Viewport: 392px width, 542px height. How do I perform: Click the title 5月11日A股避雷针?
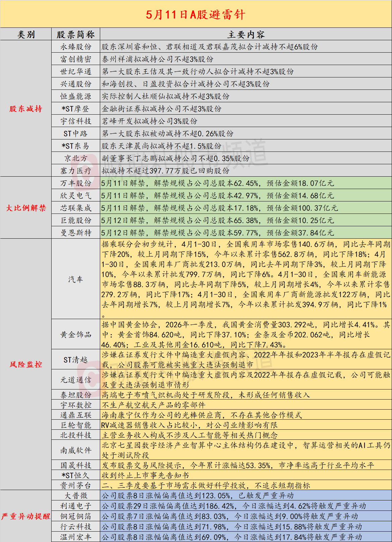tap(196, 14)
